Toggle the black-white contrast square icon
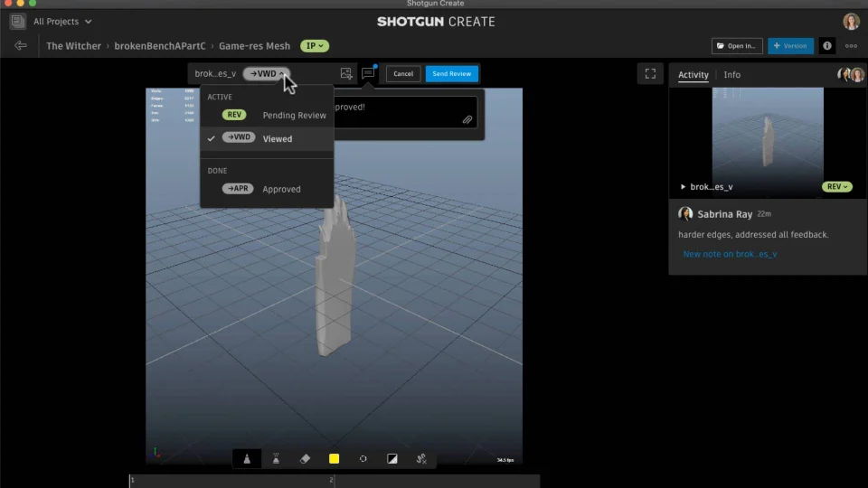This screenshot has height=488, width=868. (x=392, y=459)
